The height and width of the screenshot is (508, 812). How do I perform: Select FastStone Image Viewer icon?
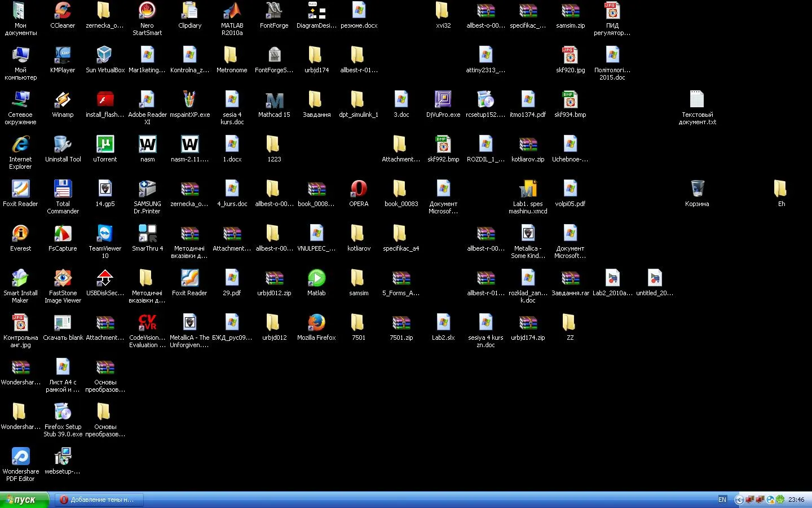coord(63,286)
